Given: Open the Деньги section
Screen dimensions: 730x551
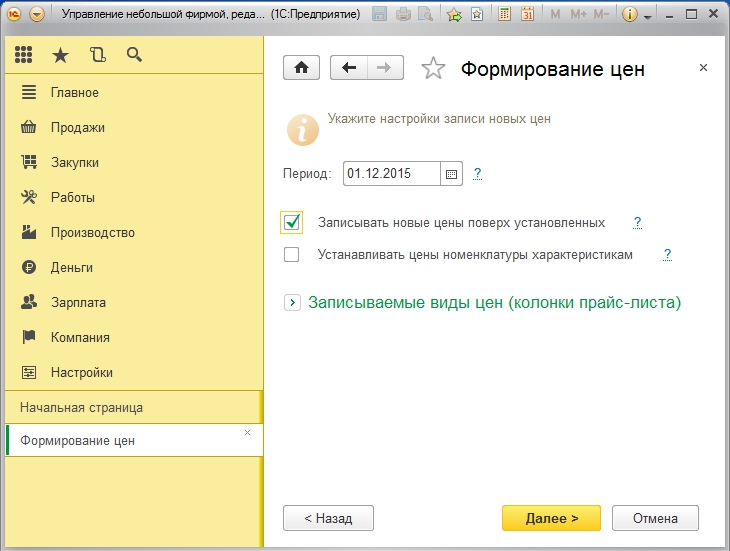Looking at the screenshot, I should (134, 267).
